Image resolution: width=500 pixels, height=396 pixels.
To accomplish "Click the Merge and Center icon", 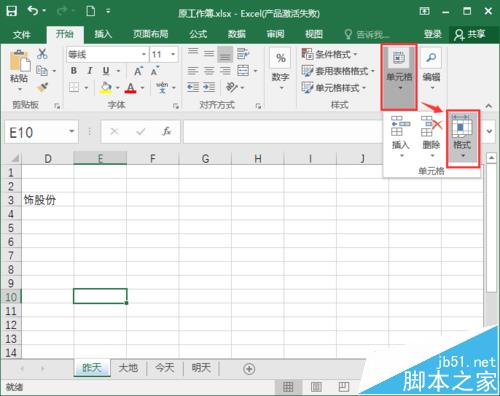I will (x=243, y=71).
